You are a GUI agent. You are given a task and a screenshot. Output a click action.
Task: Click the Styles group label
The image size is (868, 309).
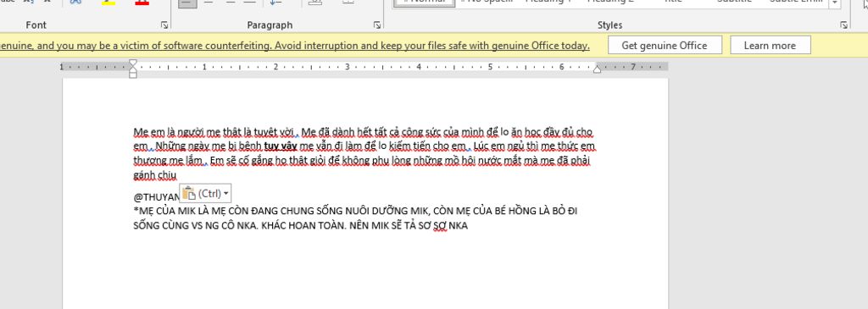[609, 25]
